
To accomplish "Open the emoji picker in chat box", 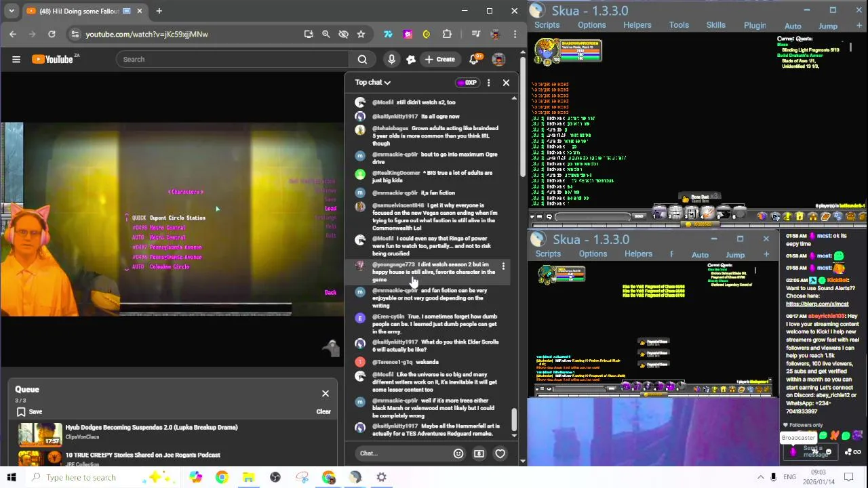I will 458,453.
